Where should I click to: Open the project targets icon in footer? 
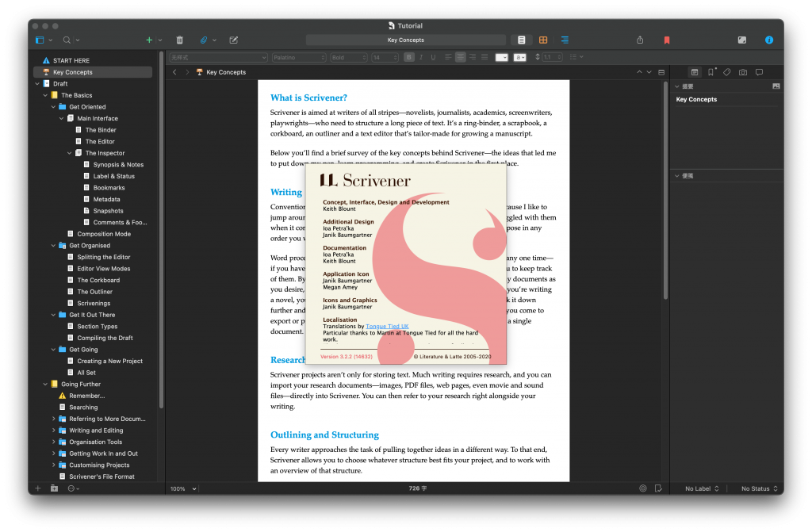tap(642, 488)
